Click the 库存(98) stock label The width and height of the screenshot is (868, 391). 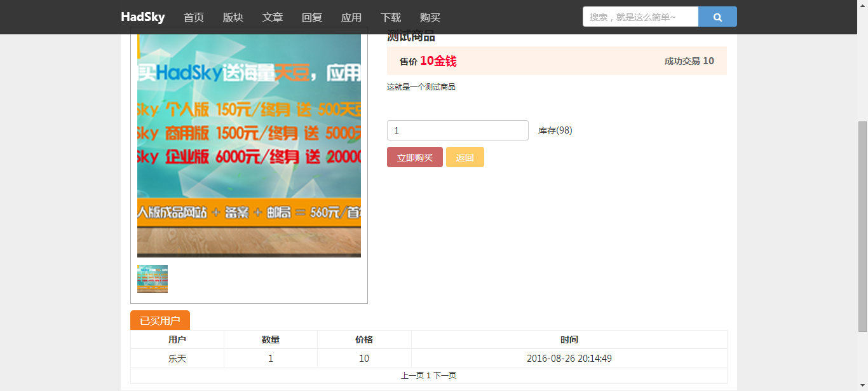pyautogui.click(x=555, y=130)
